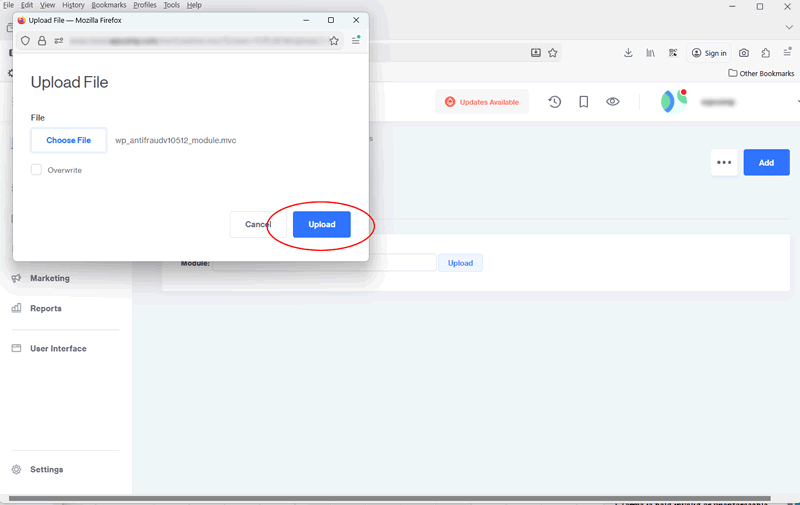Click the store logo avatar
This screenshot has height=505, width=800.
pos(673,102)
